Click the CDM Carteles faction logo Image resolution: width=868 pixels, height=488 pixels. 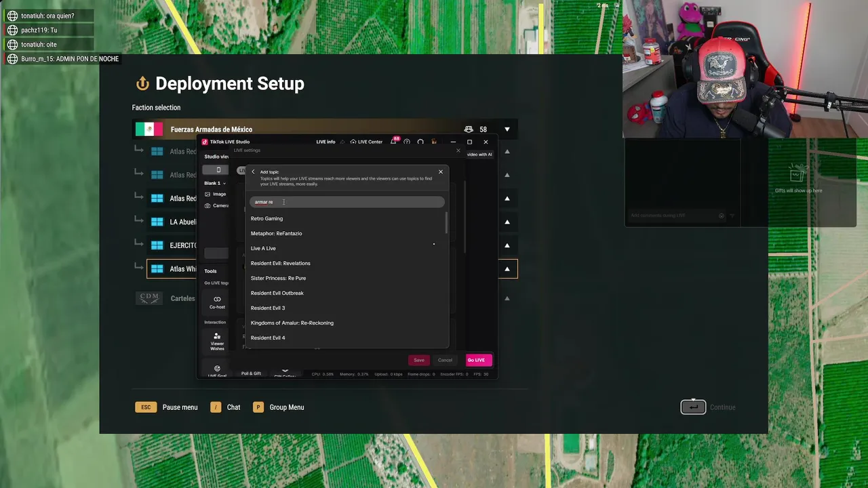tap(149, 298)
